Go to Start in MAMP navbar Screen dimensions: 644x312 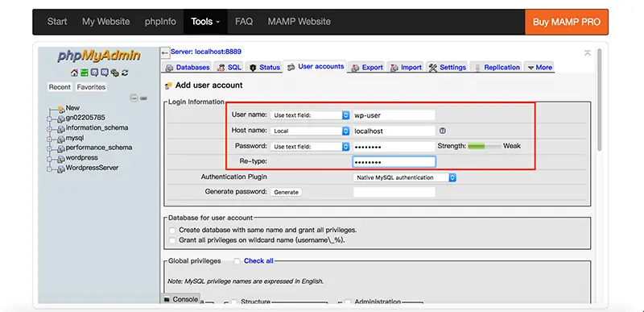click(x=56, y=22)
